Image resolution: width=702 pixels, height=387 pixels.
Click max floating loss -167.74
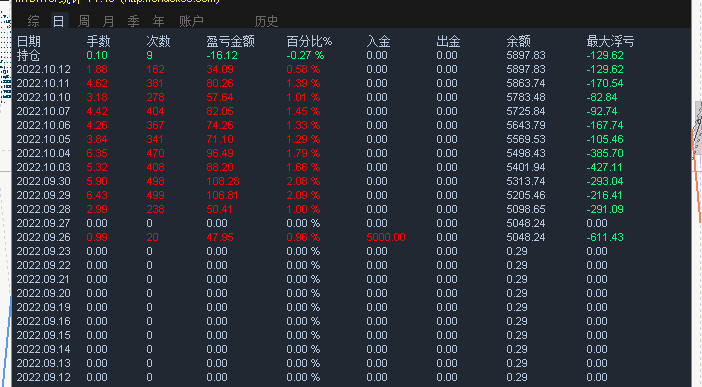(x=605, y=125)
